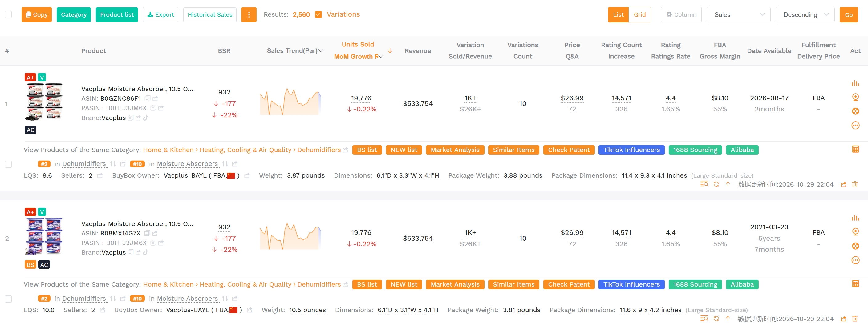Open Moisture Absorbers rank link for product 2
The height and width of the screenshot is (325, 868).
(187, 299)
